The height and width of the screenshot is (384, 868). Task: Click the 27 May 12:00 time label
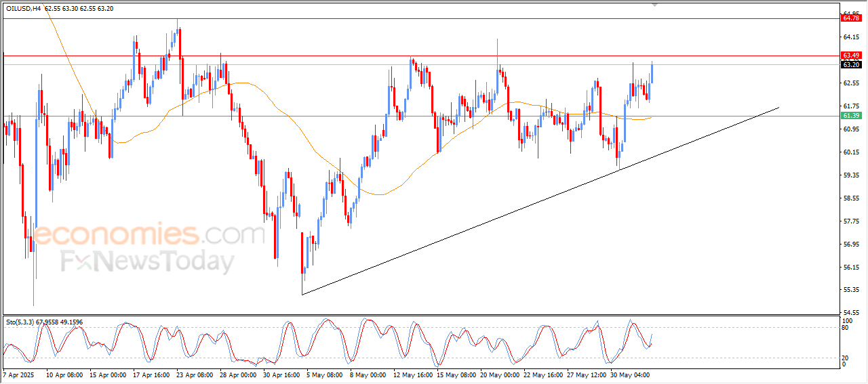tap(587, 374)
